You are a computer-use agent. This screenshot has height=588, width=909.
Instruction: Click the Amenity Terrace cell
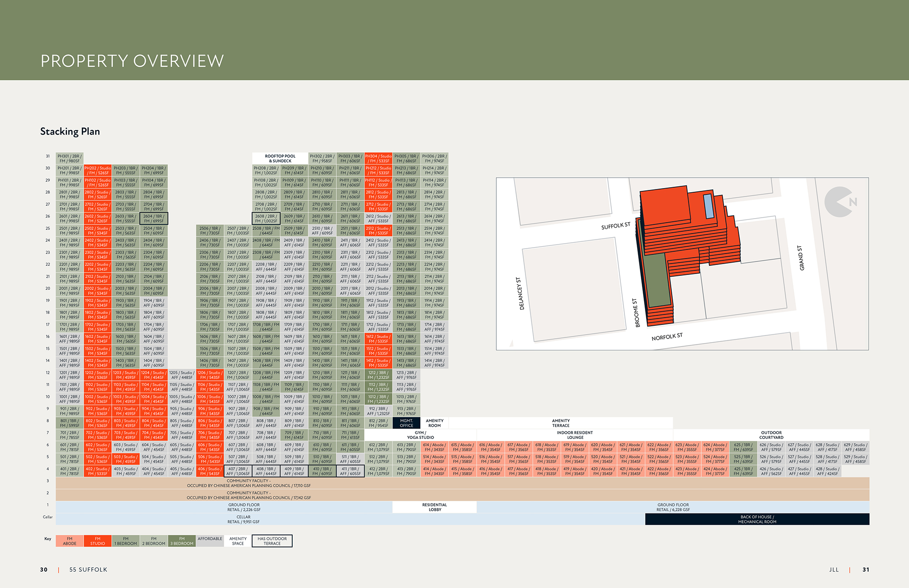click(560, 423)
